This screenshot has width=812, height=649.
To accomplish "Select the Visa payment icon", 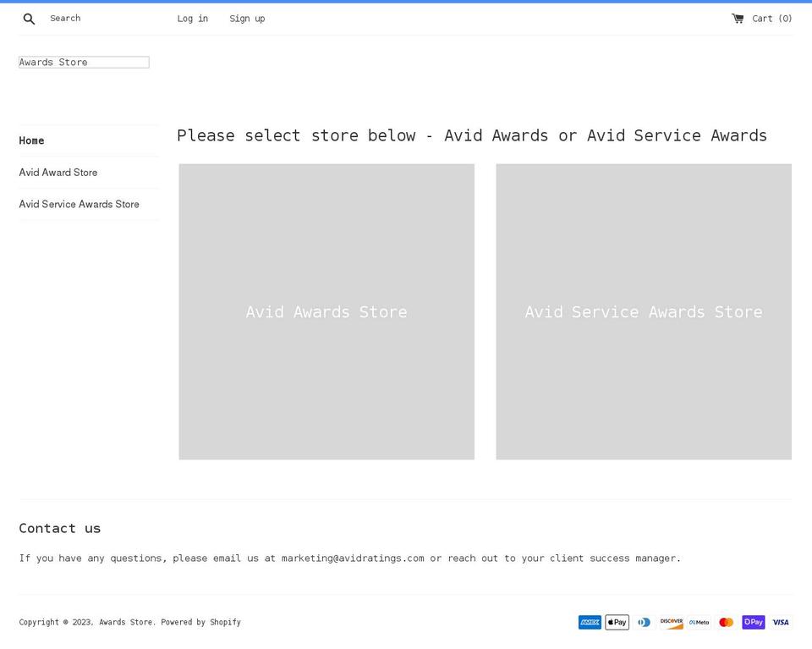I will pos(781,622).
